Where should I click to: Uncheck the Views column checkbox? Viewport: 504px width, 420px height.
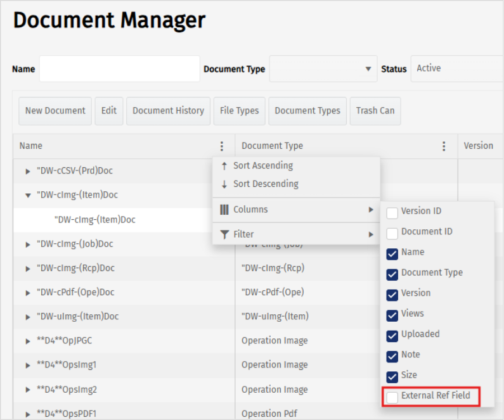tap(392, 315)
